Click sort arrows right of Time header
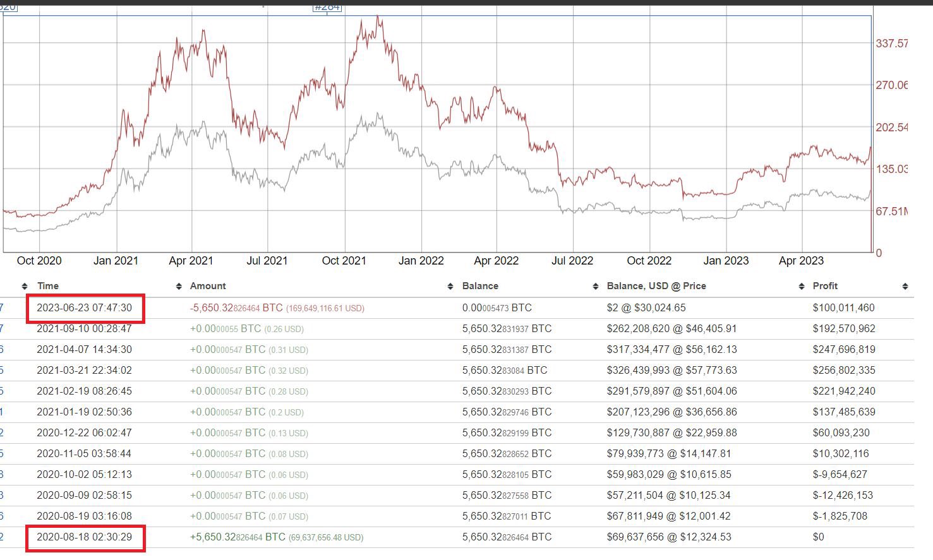Viewport: 933px width, 560px height. [178, 287]
